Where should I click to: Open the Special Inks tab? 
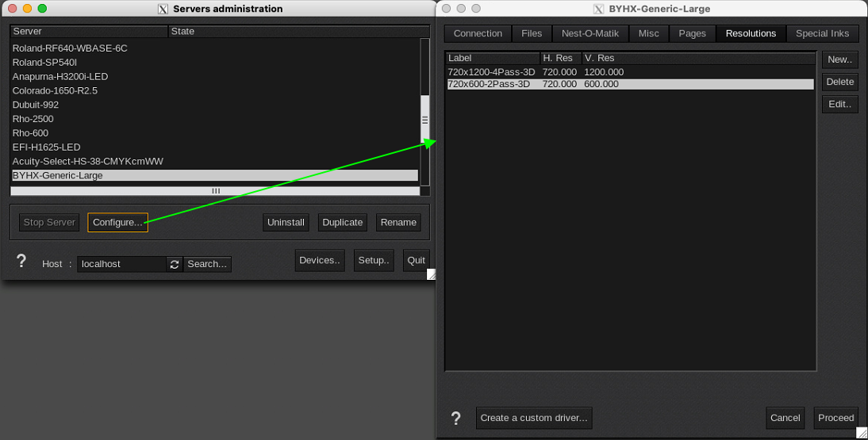tap(822, 33)
